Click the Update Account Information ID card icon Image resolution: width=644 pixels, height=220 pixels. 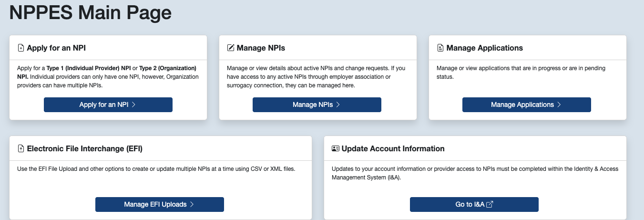pyautogui.click(x=336, y=149)
